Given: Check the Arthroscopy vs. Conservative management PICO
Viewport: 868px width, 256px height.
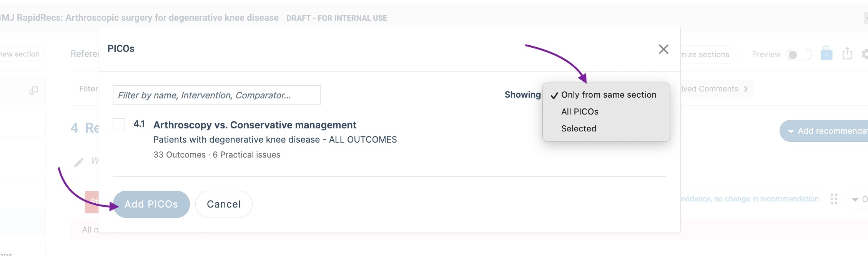Looking at the screenshot, I should point(119,125).
